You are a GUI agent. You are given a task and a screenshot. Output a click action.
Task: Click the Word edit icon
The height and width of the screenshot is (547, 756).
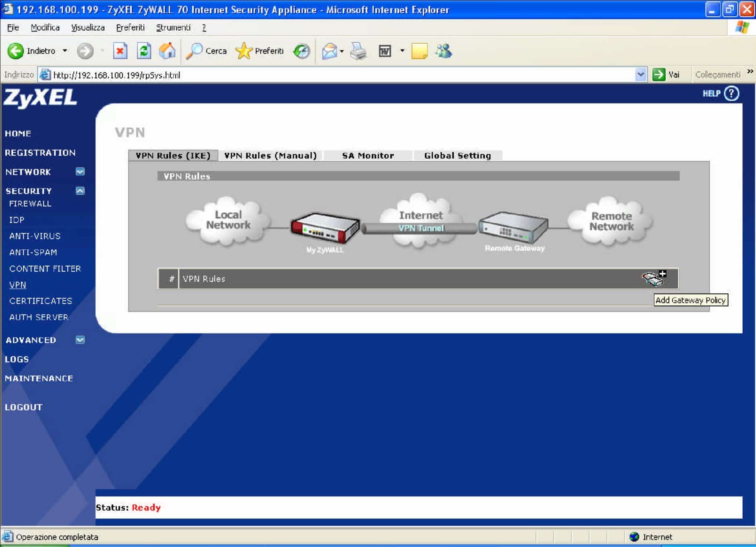385,51
